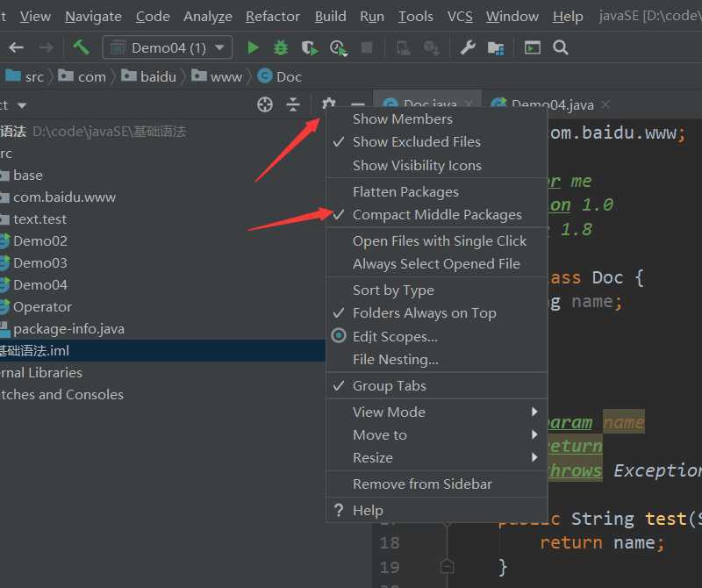Expand the Move to submenu
Image resolution: width=702 pixels, height=588 pixels.
click(437, 434)
